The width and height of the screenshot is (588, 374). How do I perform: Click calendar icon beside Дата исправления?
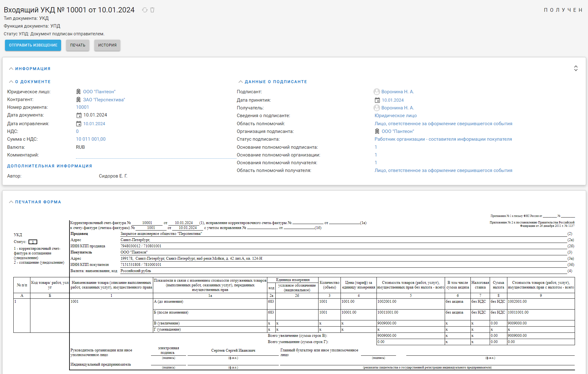(x=79, y=124)
